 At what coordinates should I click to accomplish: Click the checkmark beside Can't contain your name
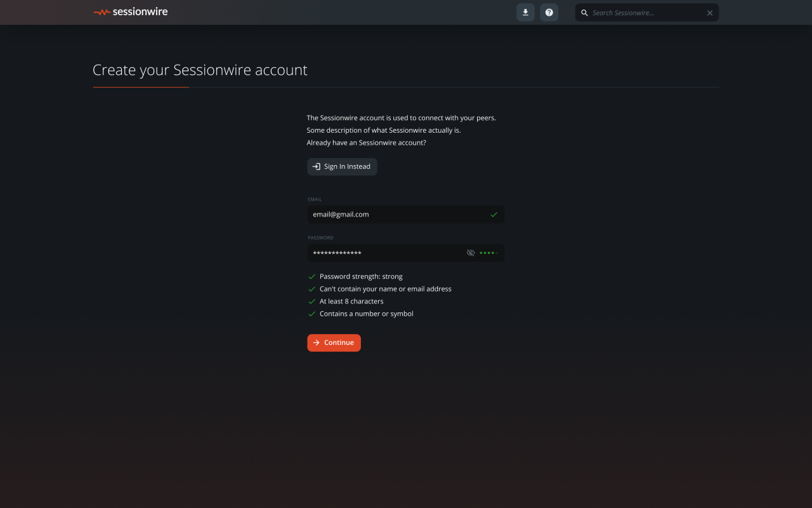point(311,289)
